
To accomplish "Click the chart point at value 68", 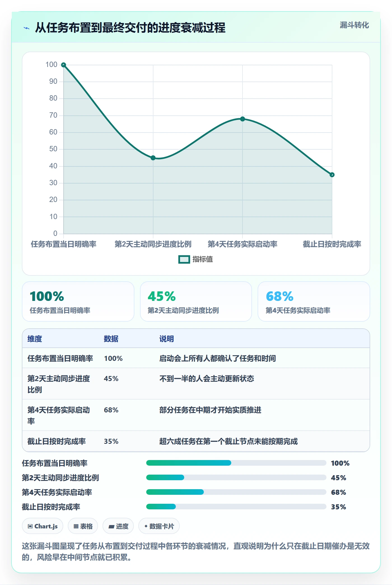I will point(242,119).
